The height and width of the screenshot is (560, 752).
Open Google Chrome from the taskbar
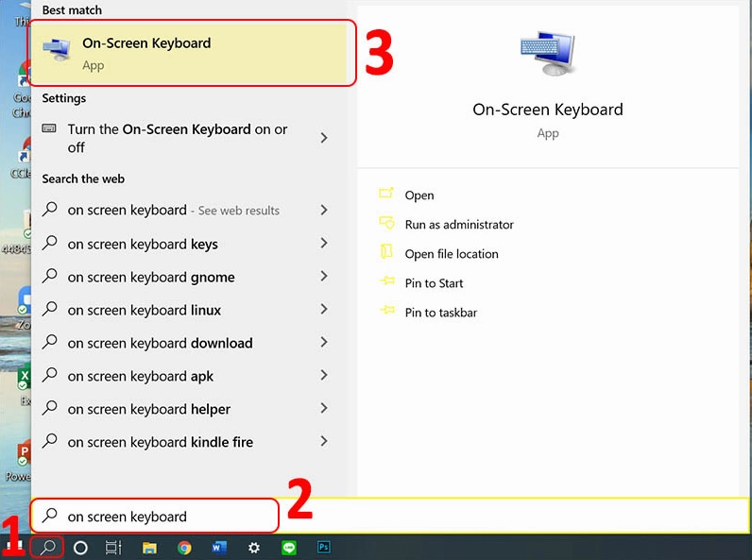(184, 548)
